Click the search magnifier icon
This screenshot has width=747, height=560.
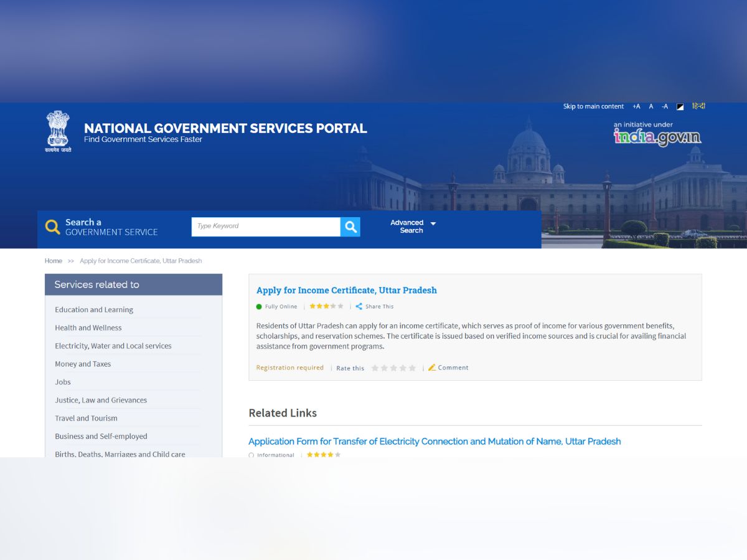(x=350, y=226)
